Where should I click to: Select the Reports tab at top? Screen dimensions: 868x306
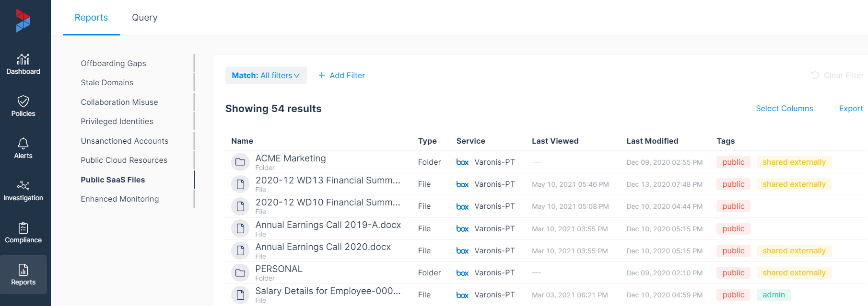[91, 18]
